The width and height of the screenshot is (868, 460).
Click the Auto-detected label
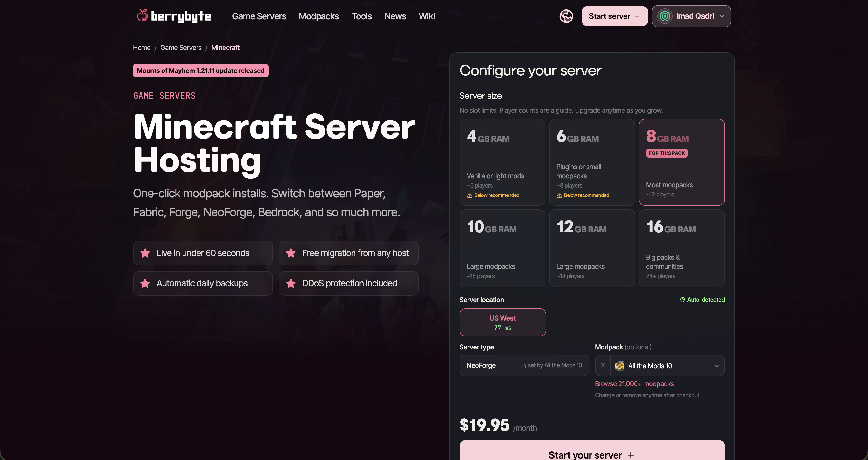click(x=705, y=300)
